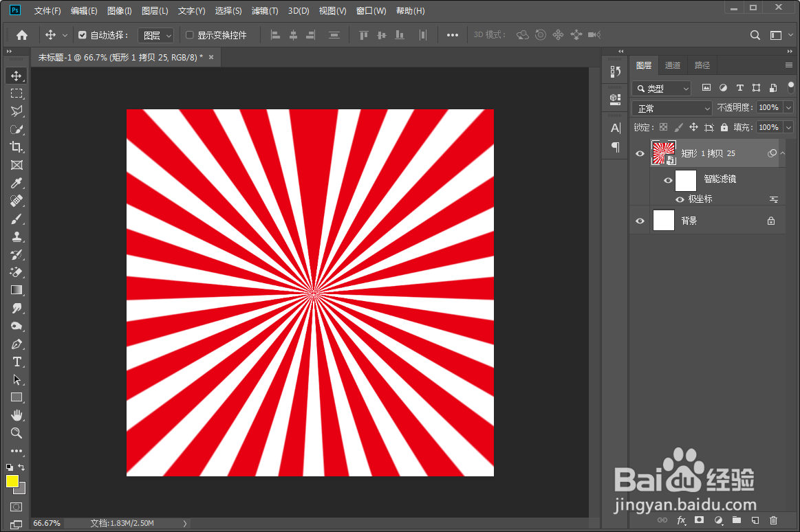The height and width of the screenshot is (532, 800).
Task: Swap foreground and background colors
Action: pos(21,467)
